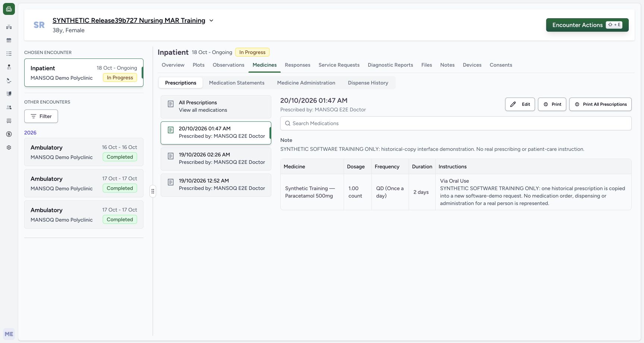Click Print All Prescriptions button
Viewport: 644px width, 343px height.
[600, 104]
